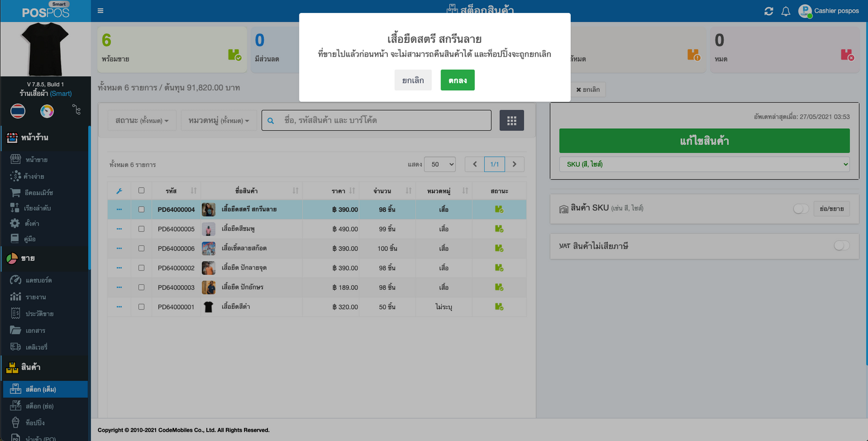Viewport: 868px width, 441px height.
Task: Toggle the VAT สินค้าไม่เสียภาษี switch
Action: click(841, 246)
